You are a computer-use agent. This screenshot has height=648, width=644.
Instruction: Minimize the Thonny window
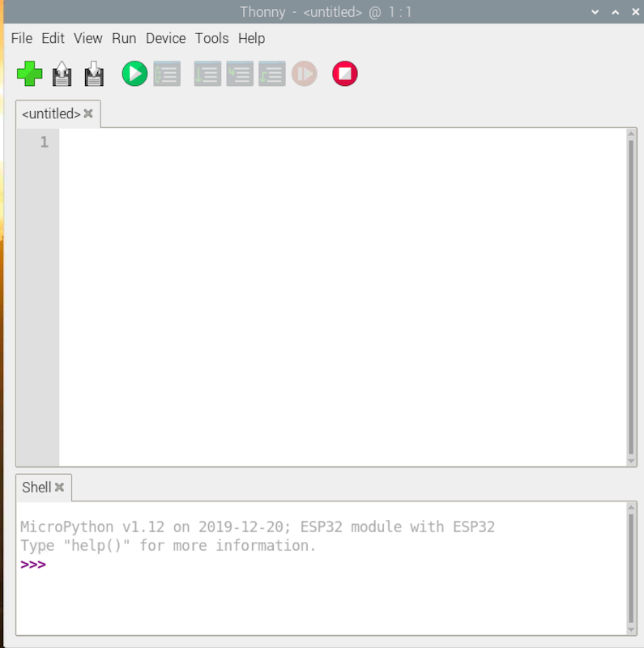(595, 12)
